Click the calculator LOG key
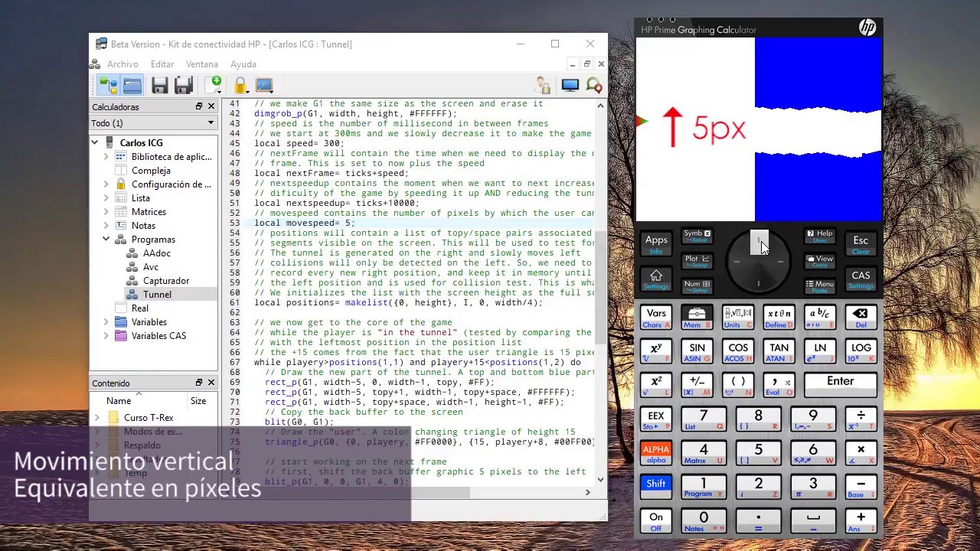This screenshot has height=551, width=980. tap(861, 350)
